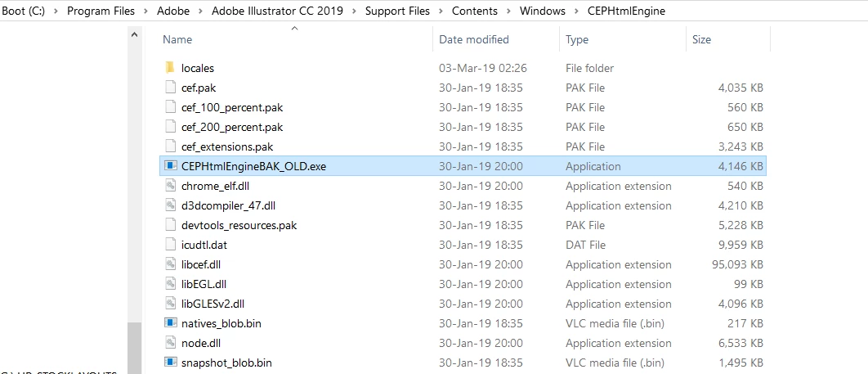The width and height of the screenshot is (868, 374).
Task: Select the cef_extensions.pak file icon
Action: coord(171,146)
